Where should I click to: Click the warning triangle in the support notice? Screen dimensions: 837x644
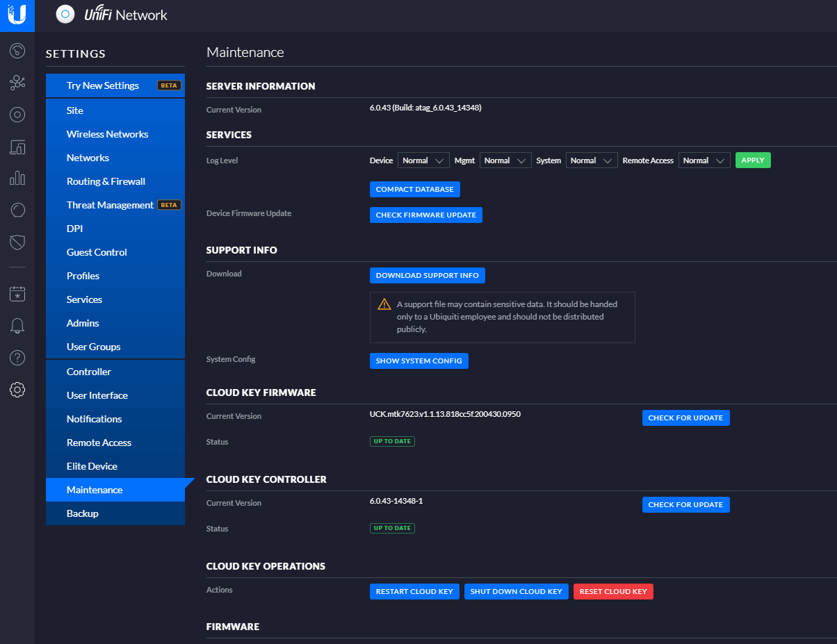[384, 304]
